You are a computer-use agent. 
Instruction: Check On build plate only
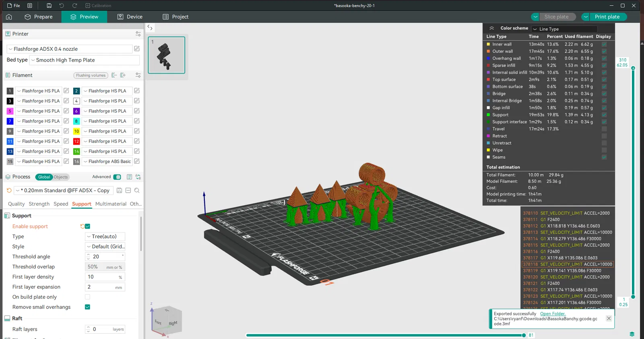click(87, 297)
